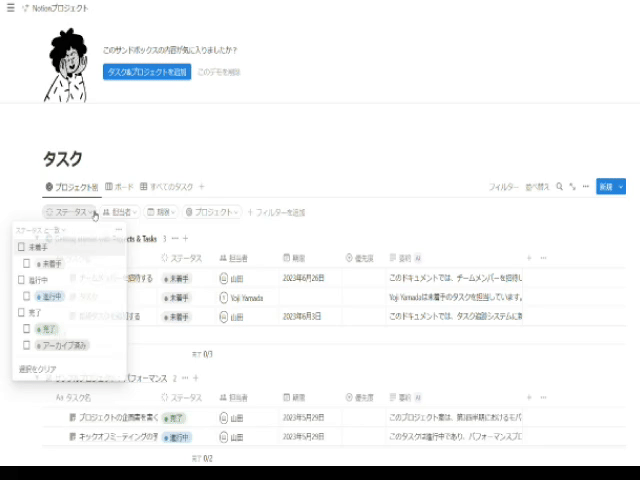Switch to プロジェクト別 tab
This screenshot has height=480, width=640.
pyautogui.click(x=72, y=187)
